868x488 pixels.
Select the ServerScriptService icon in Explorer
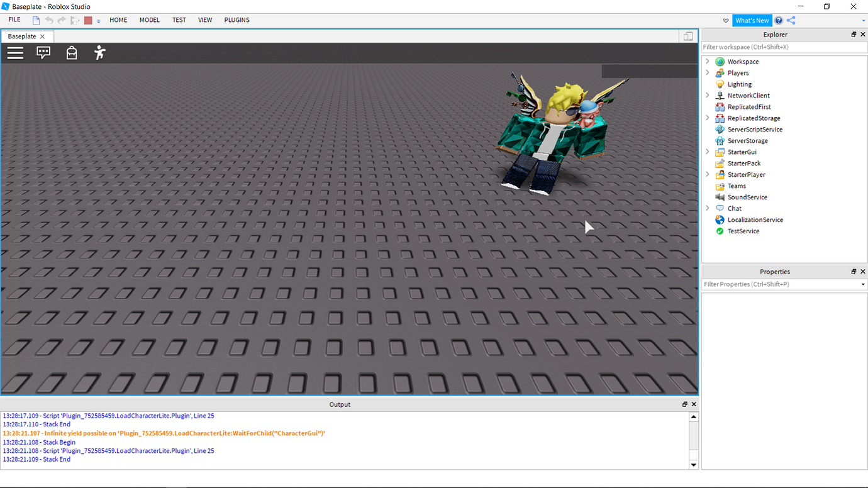click(719, 129)
